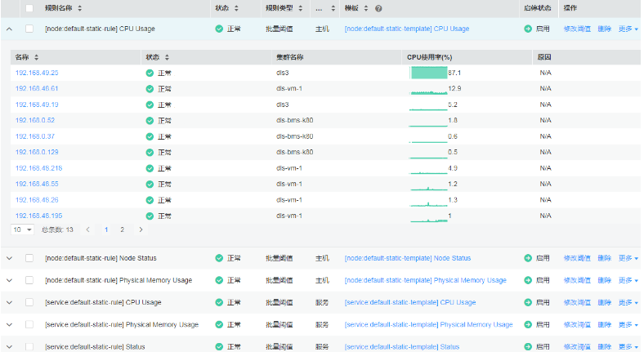Toggle select-all checkbox in header
The width and height of the screenshot is (644, 352).
pyautogui.click(x=29, y=8)
